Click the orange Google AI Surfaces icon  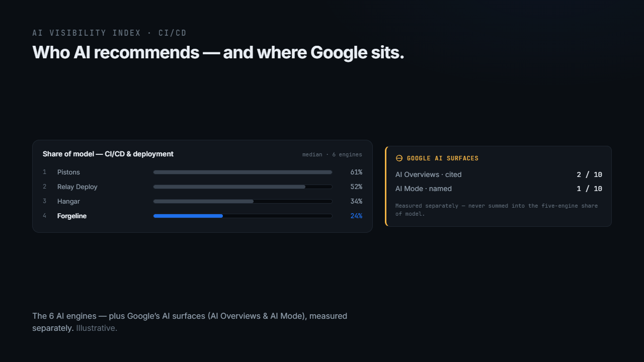pyautogui.click(x=399, y=158)
